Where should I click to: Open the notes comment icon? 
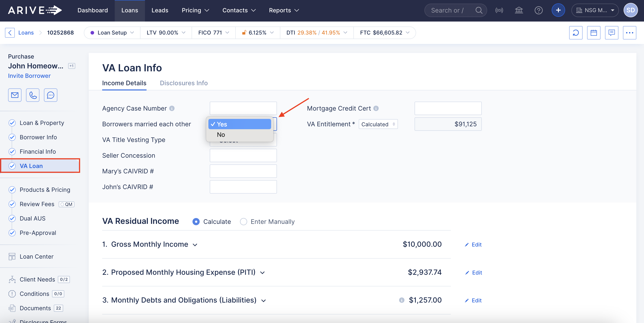[612, 33]
